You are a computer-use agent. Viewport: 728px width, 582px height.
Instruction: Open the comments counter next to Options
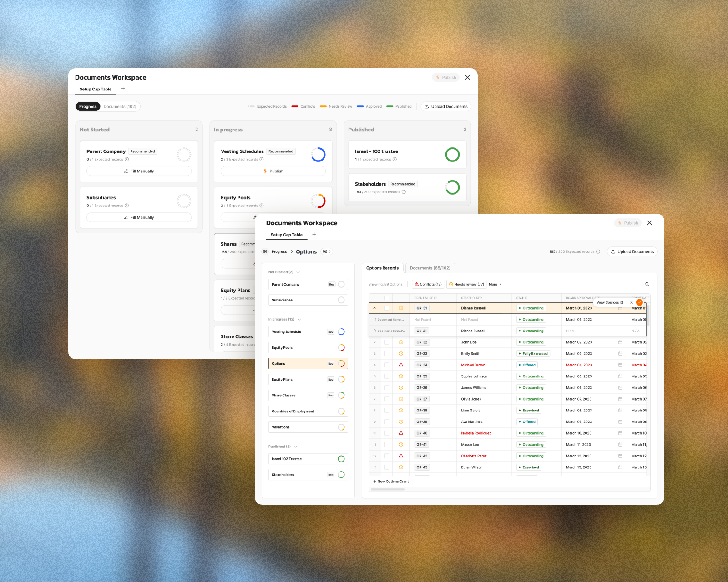pyautogui.click(x=327, y=251)
